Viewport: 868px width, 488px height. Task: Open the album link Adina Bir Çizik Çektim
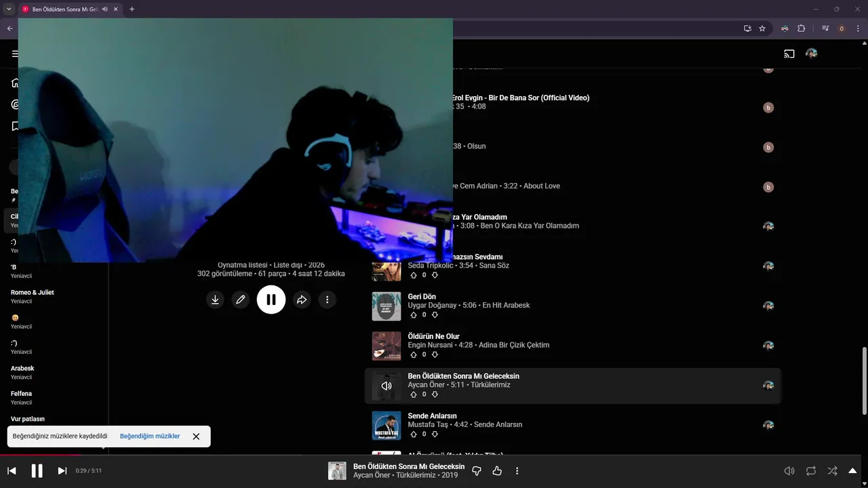[x=514, y=345]
